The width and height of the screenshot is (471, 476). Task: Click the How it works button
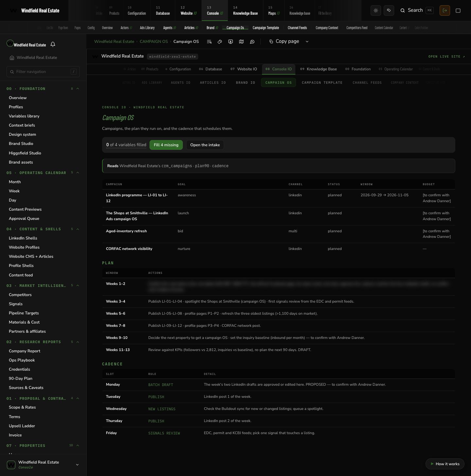coord(445,464)
